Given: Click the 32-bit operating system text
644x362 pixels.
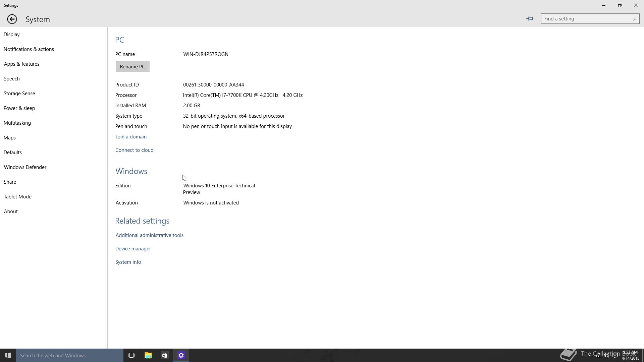Looking at the screenshot, I should click(x=234, y=116).
